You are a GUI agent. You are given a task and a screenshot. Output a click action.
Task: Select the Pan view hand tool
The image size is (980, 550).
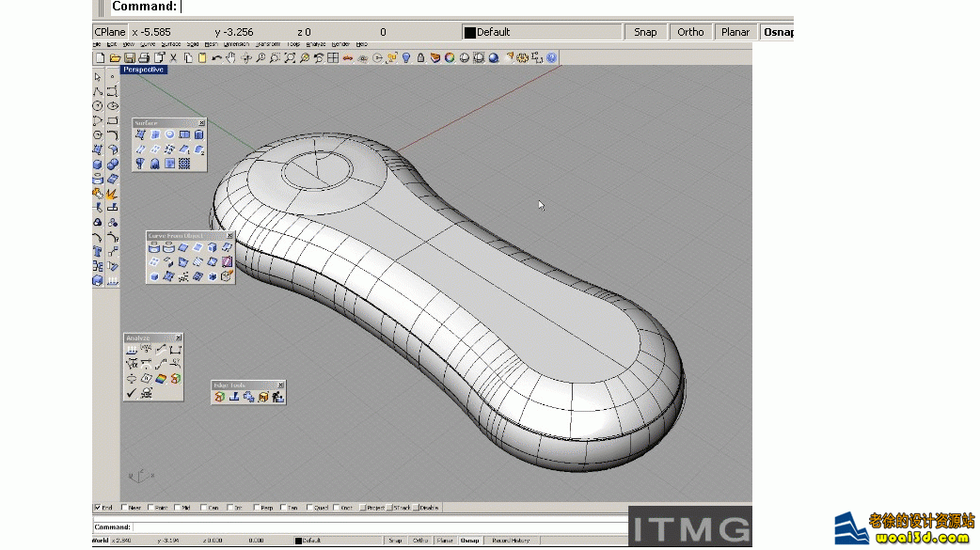click(x=232, y=58)
